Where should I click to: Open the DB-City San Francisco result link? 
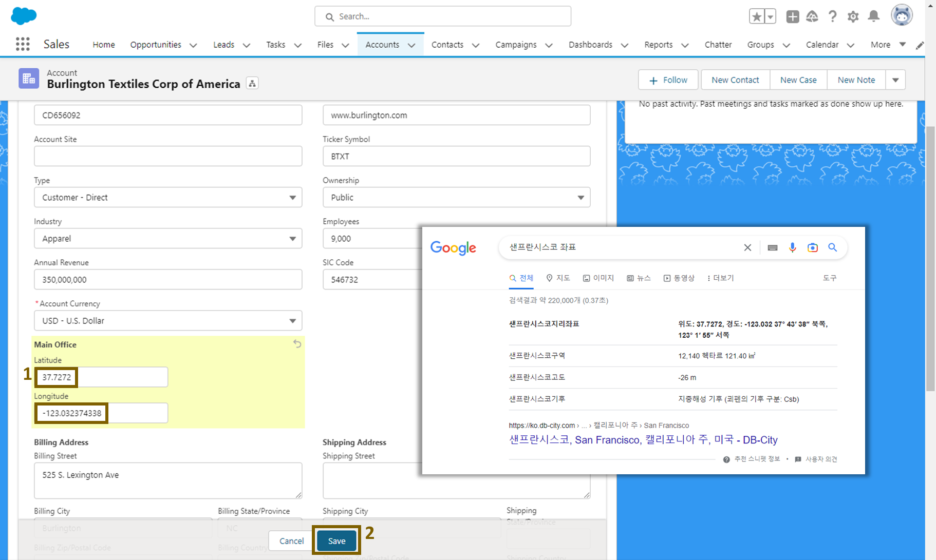tap(643, 439)
